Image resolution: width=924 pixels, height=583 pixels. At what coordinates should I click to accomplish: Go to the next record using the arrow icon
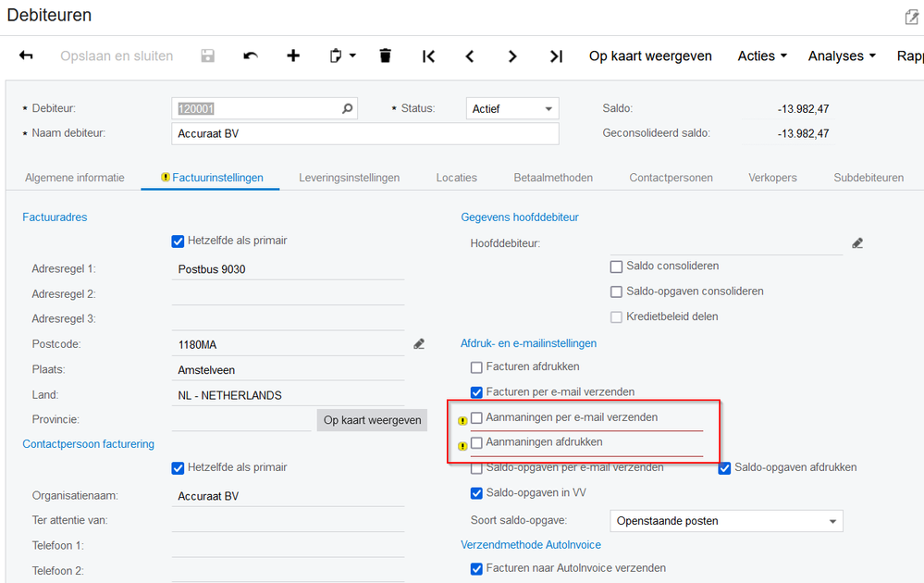(x=512, y=56)
